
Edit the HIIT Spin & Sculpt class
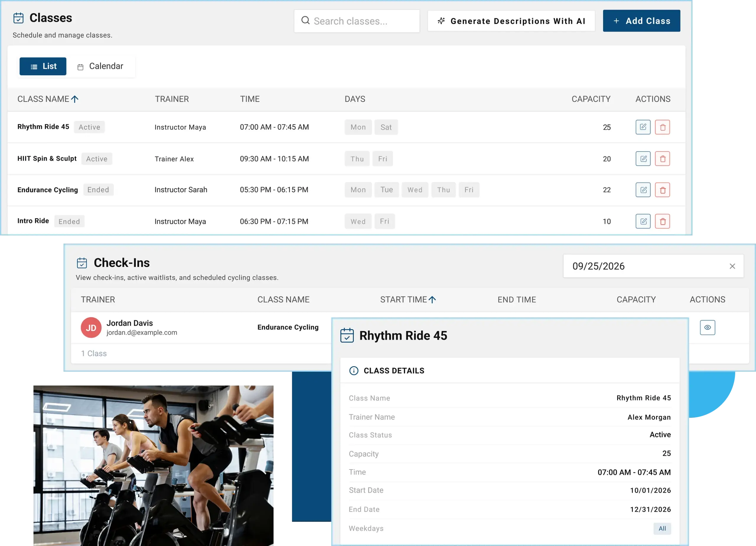(643, 159)
